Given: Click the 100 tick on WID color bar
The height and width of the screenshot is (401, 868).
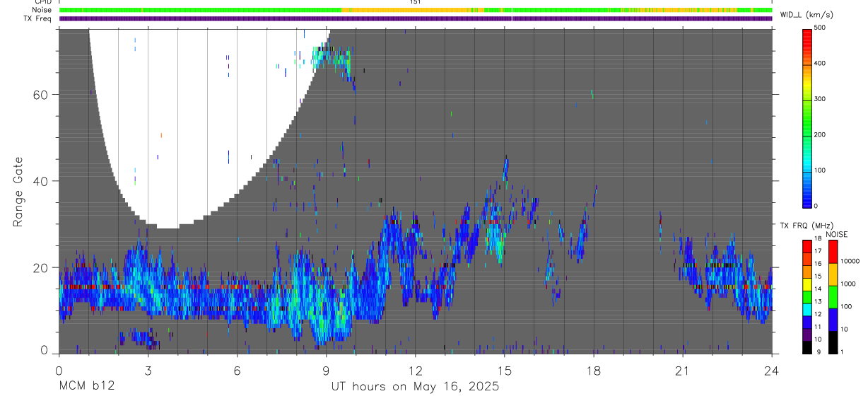Looking at the screenshot, I should click(x=820, y=170).
